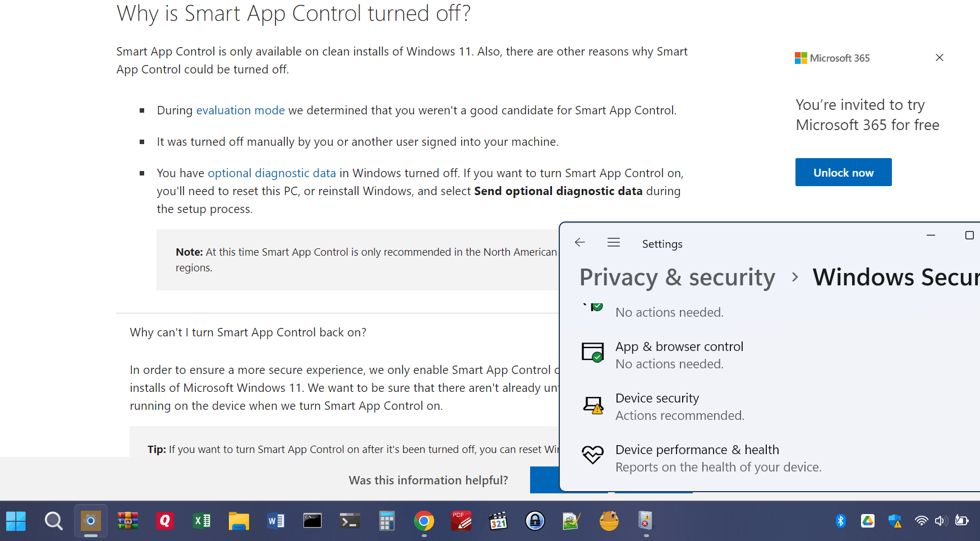
Task: Open Calculator from the taskbar
Action: point(387,521)
